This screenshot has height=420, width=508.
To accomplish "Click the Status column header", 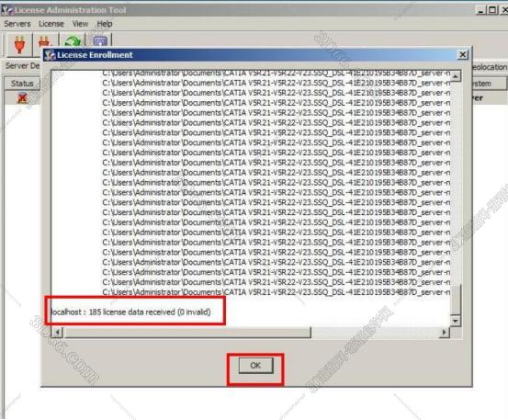I will (22, 84).
